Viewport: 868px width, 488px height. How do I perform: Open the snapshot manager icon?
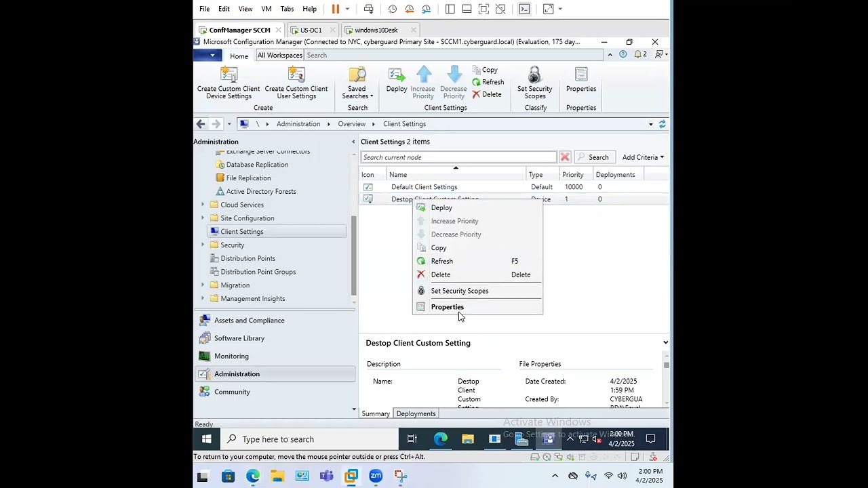click(x=426, y=9)
